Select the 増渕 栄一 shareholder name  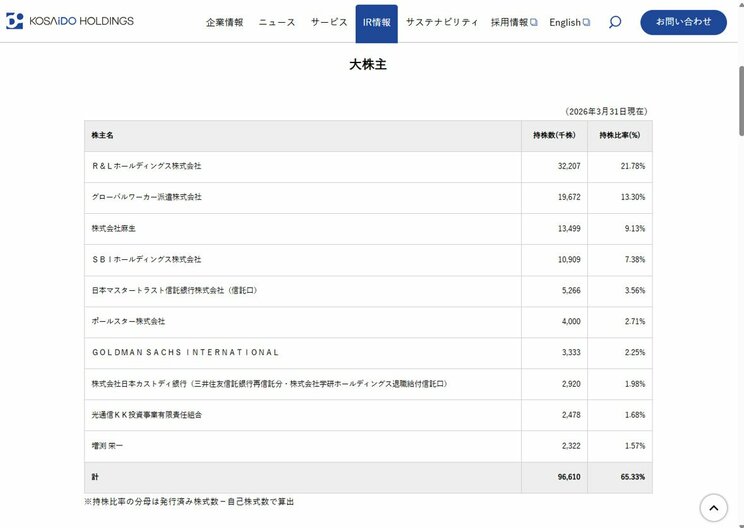tap(107, 446)
